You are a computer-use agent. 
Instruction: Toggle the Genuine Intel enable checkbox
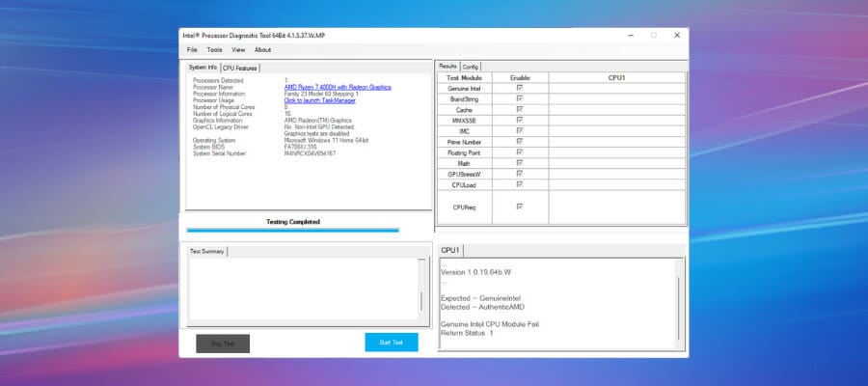[520, 88]
